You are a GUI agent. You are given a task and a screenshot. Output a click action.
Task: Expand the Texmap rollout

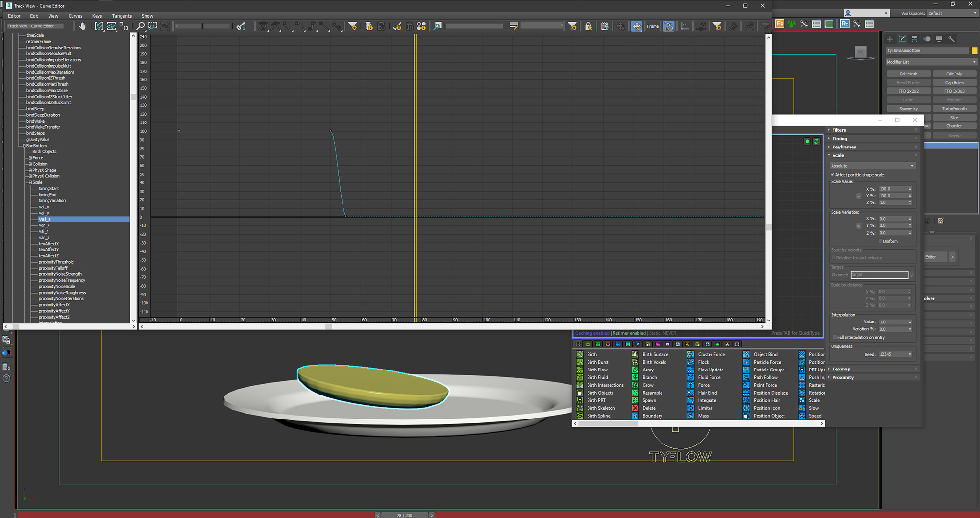tap(841, 369)
